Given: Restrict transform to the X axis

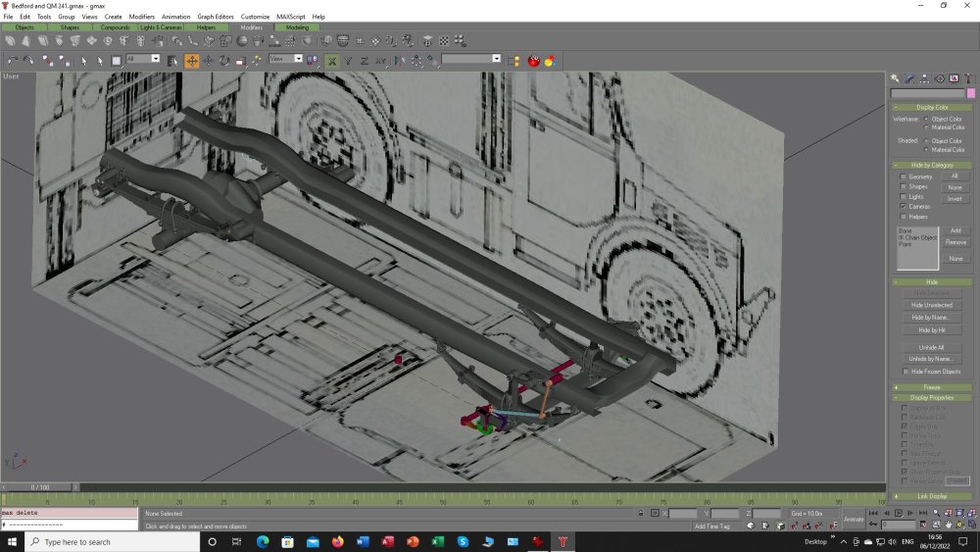Looking at the screenshot, I should pyautogui.click(x=333, y=61).
